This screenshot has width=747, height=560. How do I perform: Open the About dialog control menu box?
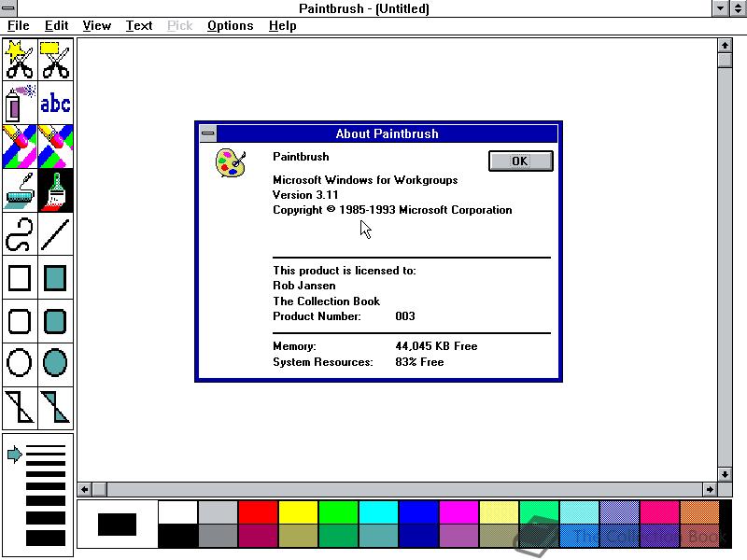coord(208,133)
